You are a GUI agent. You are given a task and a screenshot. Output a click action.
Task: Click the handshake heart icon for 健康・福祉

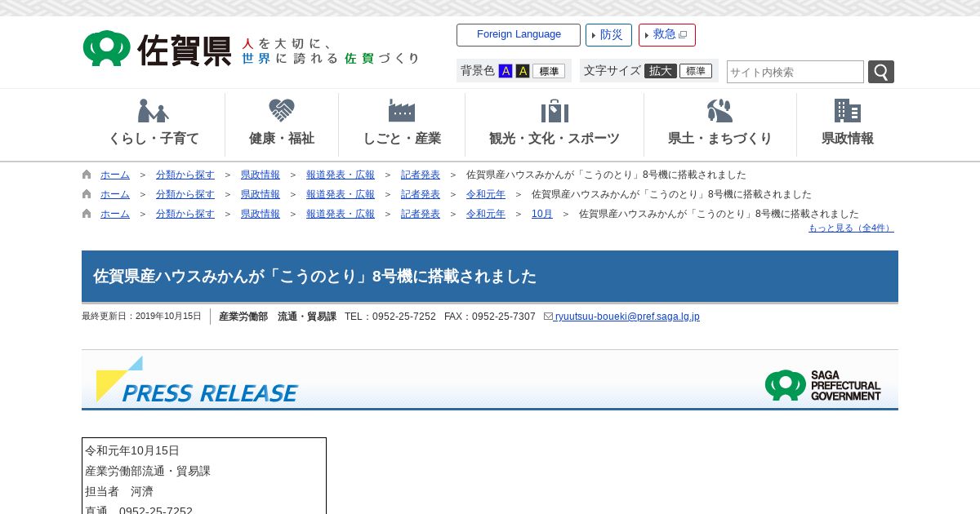[x=282, y=111]
